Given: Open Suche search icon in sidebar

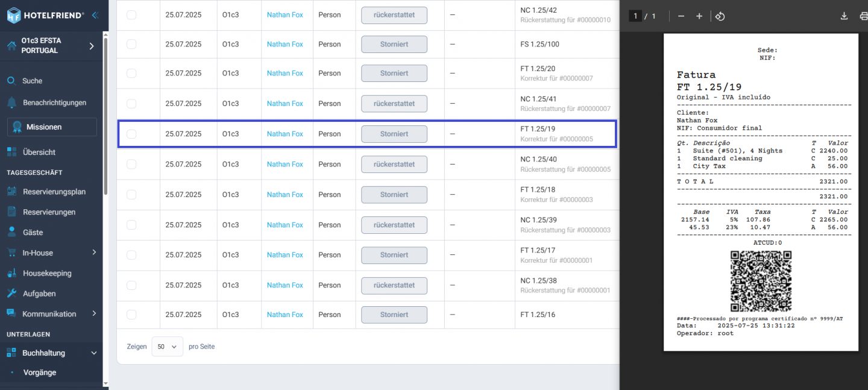Looking at the screenshot, I should [x=11, y=81].
